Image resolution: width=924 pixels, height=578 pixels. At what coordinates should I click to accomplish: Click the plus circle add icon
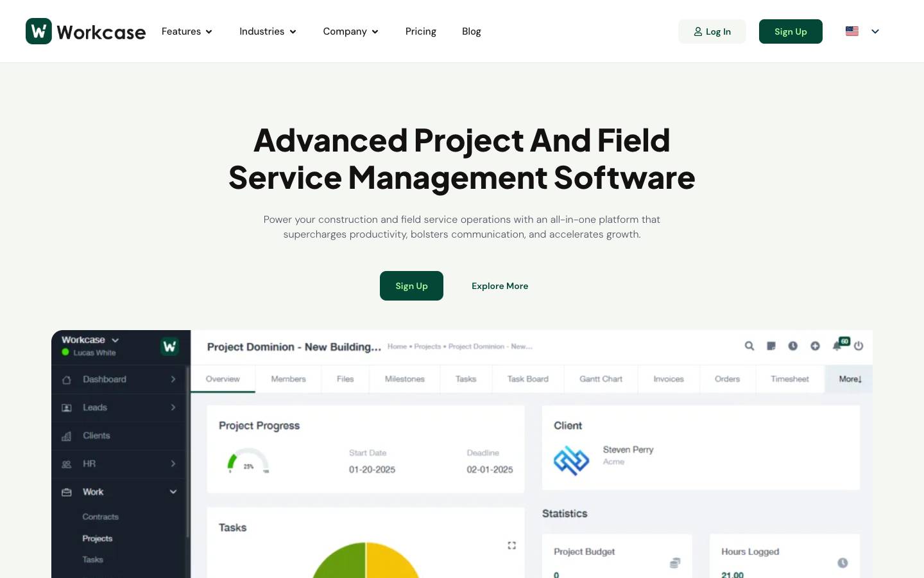(815, 346)
